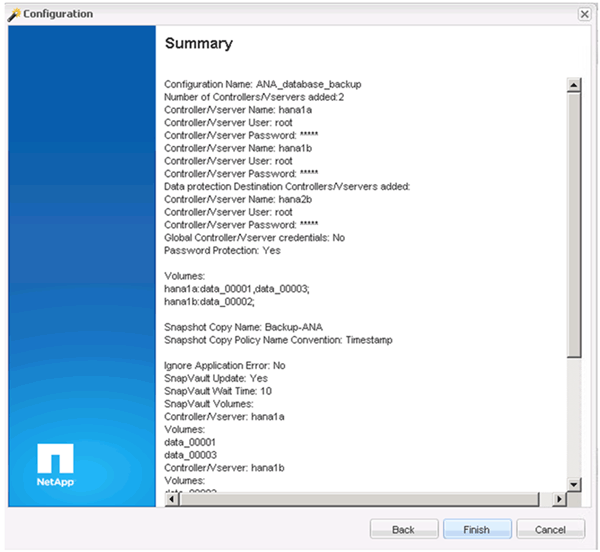Cancel the configuration wizard
Viewport: 600px width, 552px height.
click(550, 529)
